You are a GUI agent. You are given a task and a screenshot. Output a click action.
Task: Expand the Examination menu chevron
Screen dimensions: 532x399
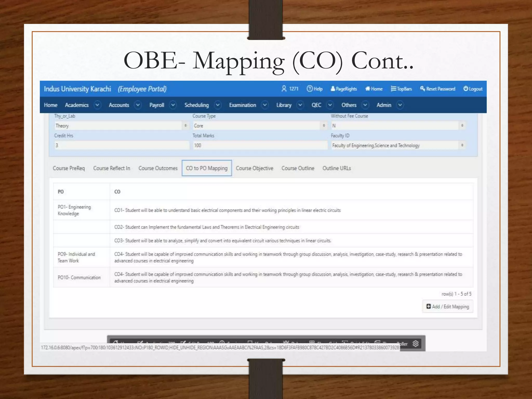[265, 105]
